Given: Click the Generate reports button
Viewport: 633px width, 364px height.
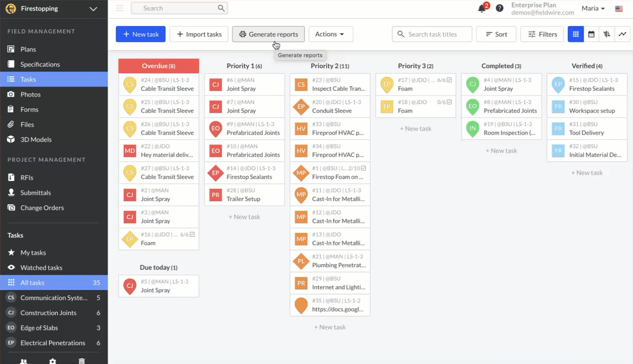Looking at the screenshot, I should 268,34.
